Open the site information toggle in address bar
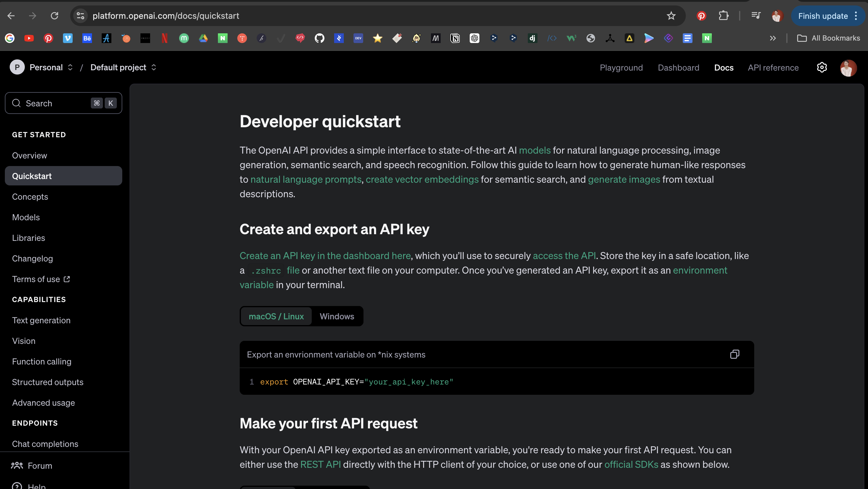868x489 pixels. 80,16
